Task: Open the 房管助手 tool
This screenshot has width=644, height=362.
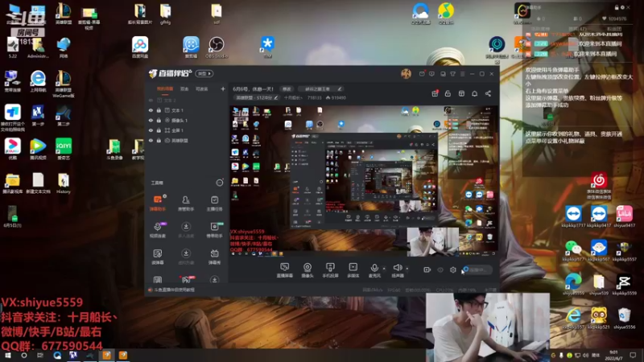Action: [186, 203]
